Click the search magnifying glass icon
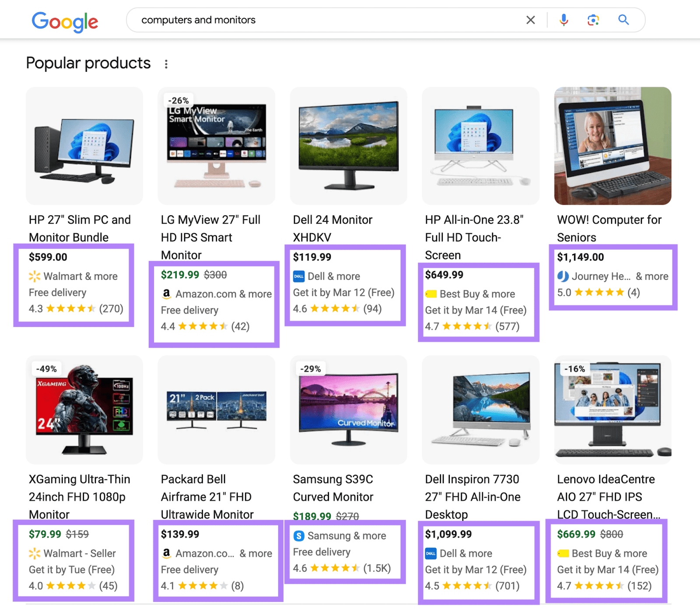This screenshot has width=700, height=614. point(623,20)
